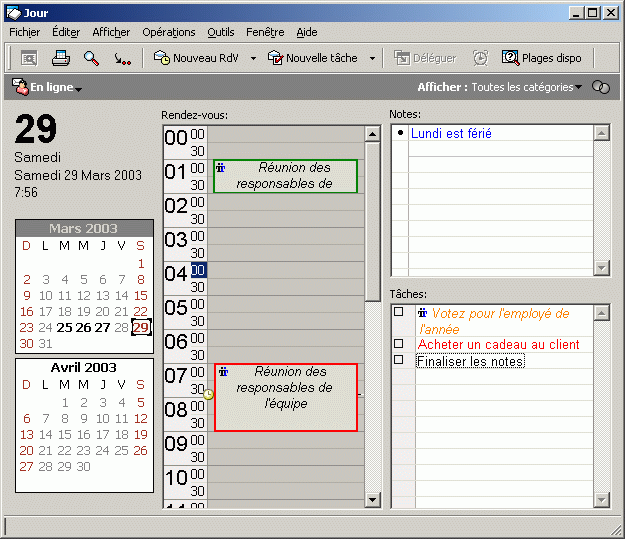
Task: Click the Notes scrollbar up arrow
Action: [601, 133]
